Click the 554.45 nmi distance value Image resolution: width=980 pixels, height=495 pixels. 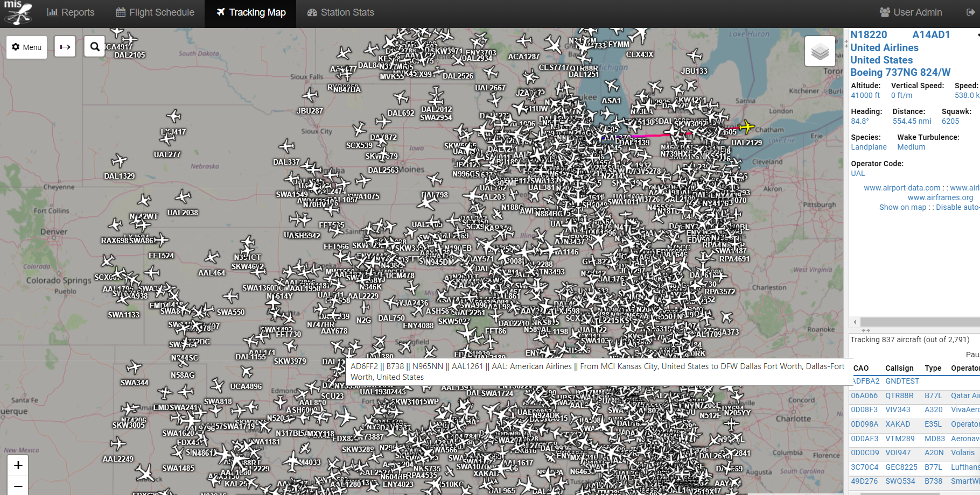(x=912, y=121)
